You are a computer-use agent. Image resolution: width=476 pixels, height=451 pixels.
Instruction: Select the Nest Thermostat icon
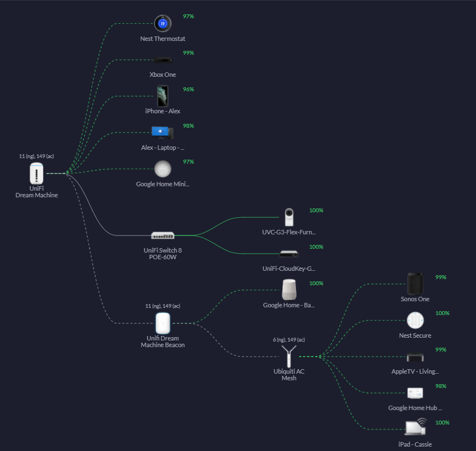(163, 23)
